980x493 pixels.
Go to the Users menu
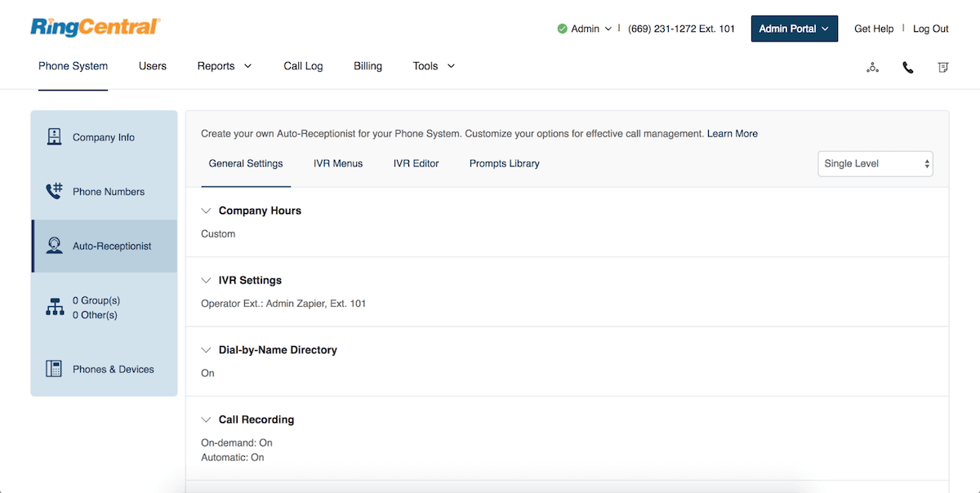coord(153,66)
